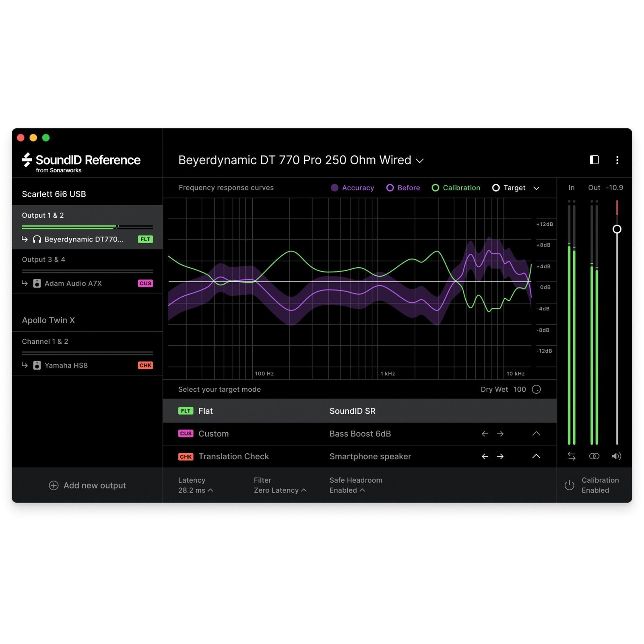The image size is (644, 644).
Task: Click the speaker icon beside Yamaha HS8
Action: 37,365
